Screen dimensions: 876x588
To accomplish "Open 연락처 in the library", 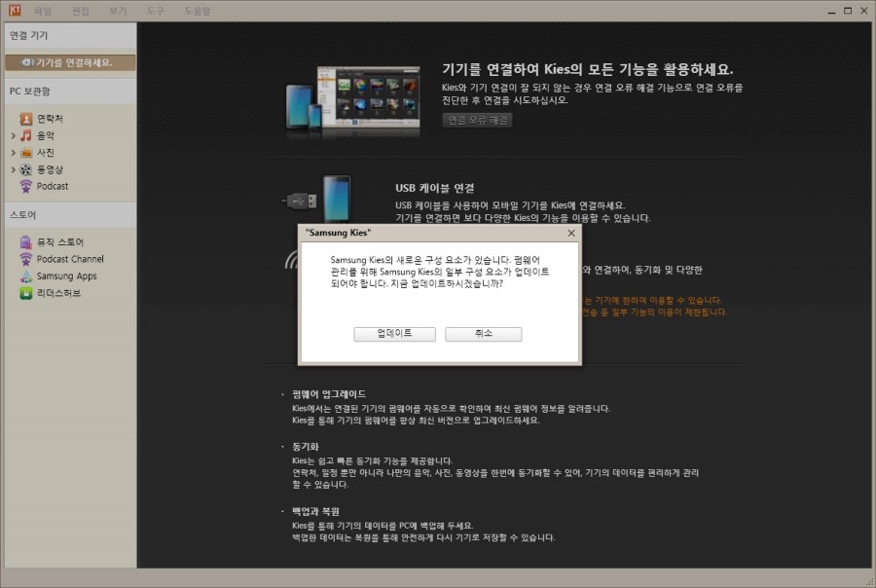I will coord(50,119).
